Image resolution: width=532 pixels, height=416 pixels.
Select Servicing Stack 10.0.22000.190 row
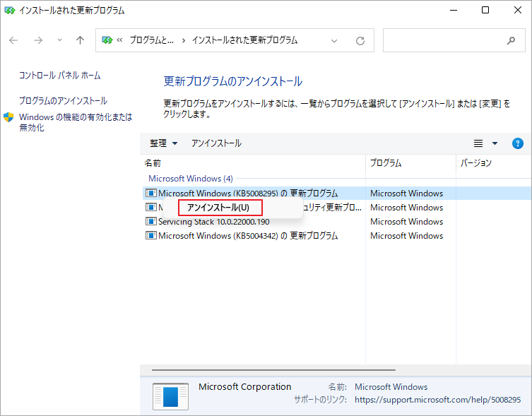click(214, 222)
